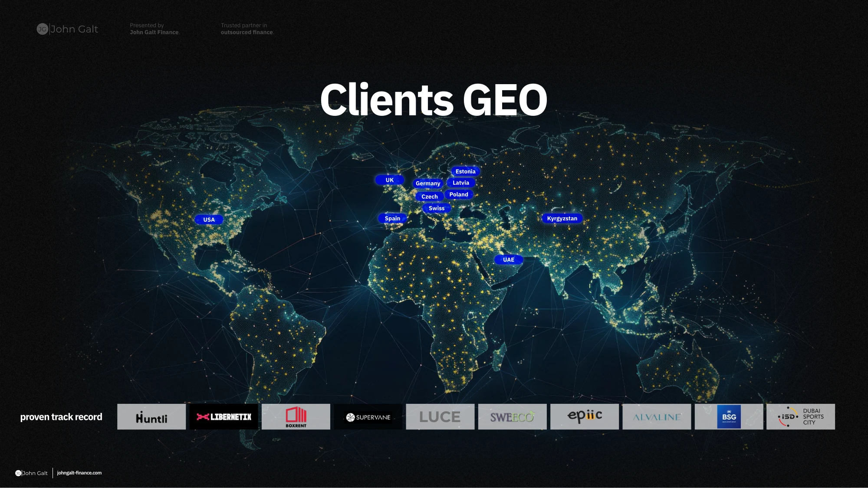
Task: Click the Dubai Sports City logo
Action: pyautogui.click(x=801, y=417)
